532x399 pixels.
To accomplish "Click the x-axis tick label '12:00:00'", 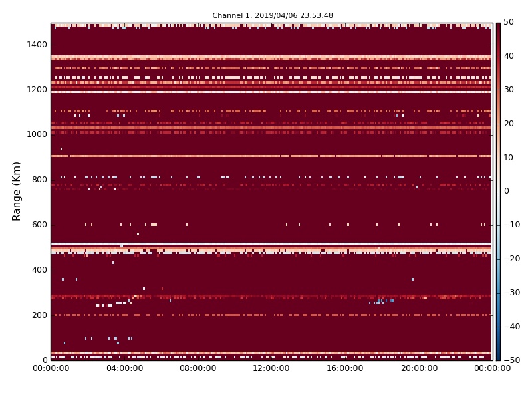I will pos(271,368).
